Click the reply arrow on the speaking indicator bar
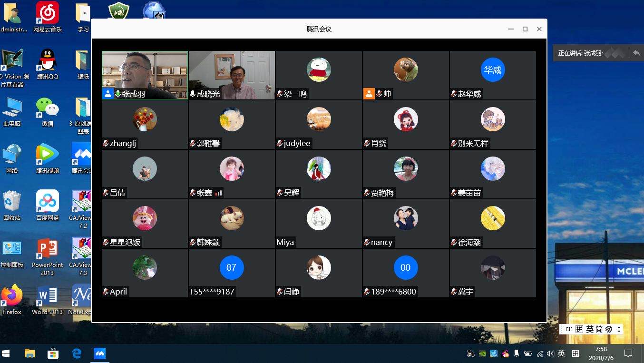The width and height of the screenshot is (644, 363). [x=636, y=53]
